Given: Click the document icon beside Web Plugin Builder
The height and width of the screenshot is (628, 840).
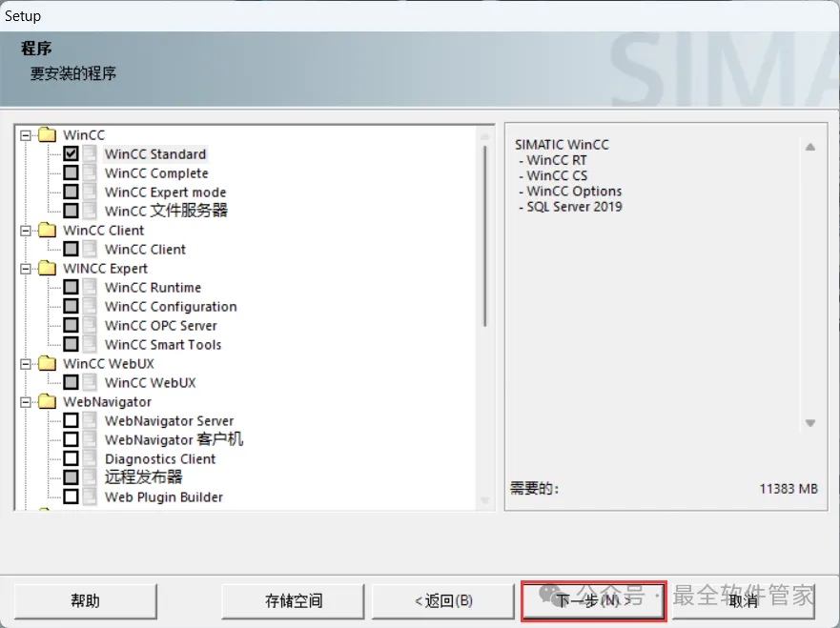Looking at the screenshot, I should pyautogui.click(x=90, y=496).
